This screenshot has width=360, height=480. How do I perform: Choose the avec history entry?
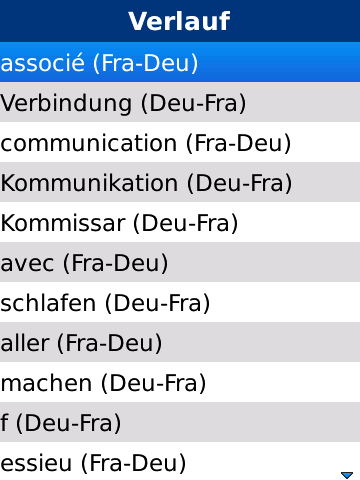(180, 262)
